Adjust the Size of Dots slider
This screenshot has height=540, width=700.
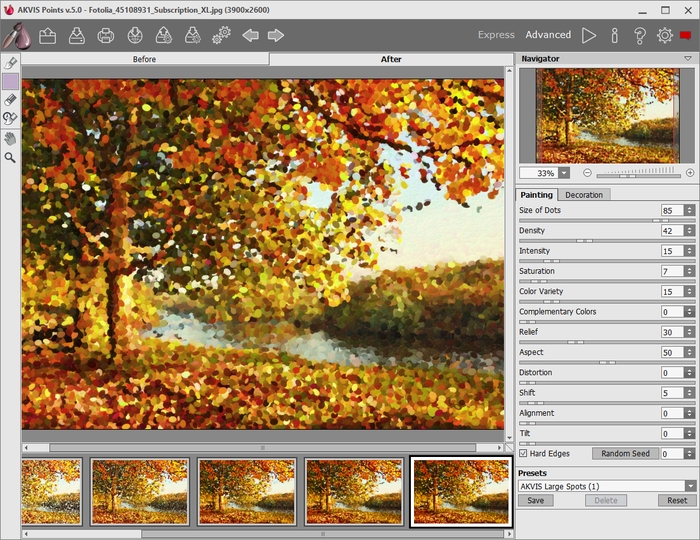tap(607, 220)
